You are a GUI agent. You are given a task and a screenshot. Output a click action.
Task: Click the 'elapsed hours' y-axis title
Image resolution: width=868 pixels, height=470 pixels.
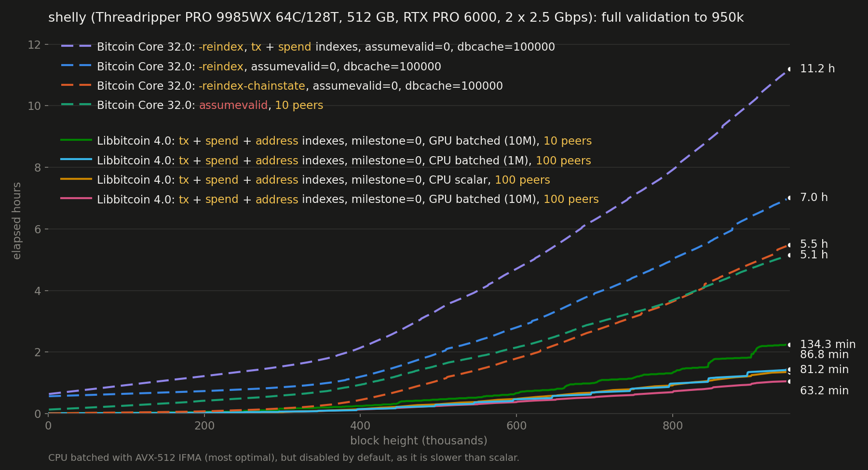17,221
